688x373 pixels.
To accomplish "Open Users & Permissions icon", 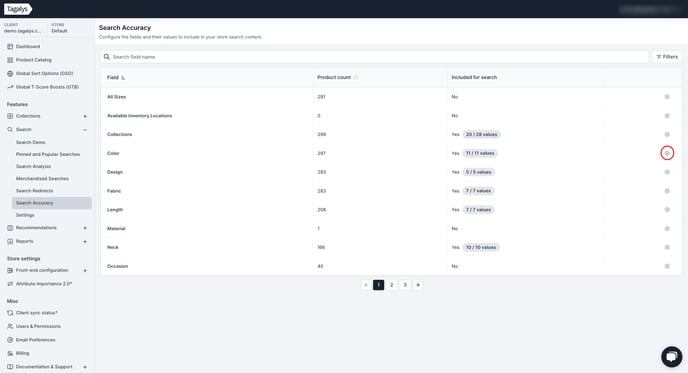I will (10, 327).
